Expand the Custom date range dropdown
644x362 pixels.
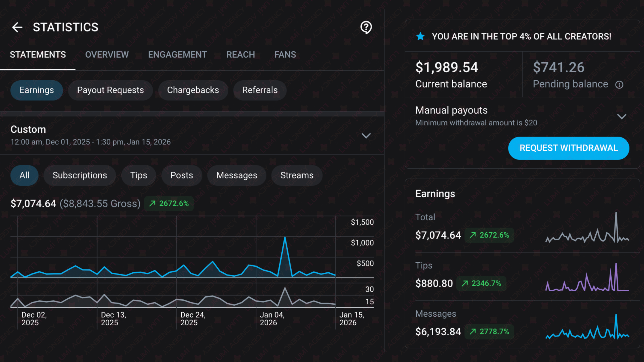366,136
